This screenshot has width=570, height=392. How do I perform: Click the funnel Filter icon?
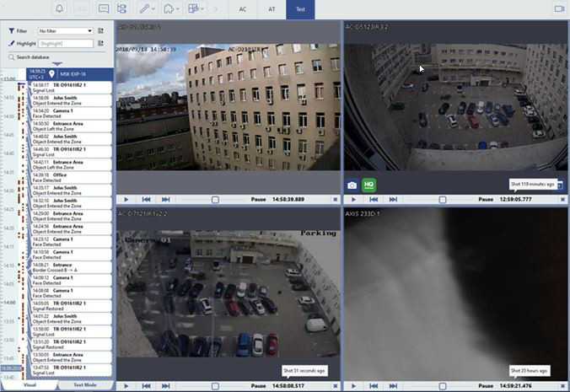[x=11, y=30]
